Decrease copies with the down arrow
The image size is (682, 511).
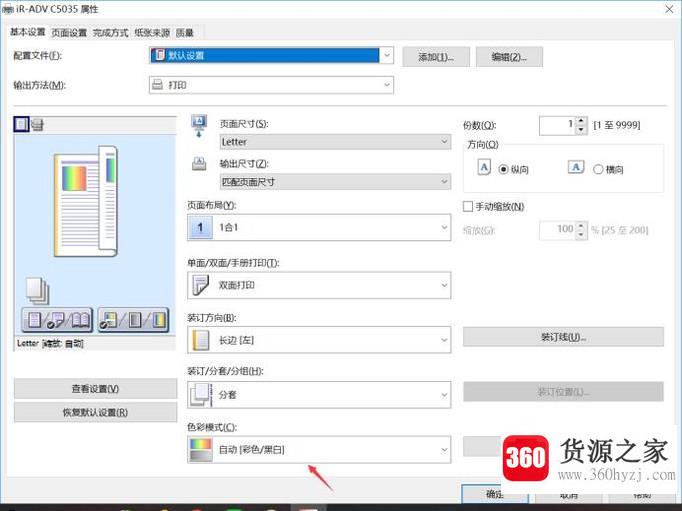tap(582, 130)
